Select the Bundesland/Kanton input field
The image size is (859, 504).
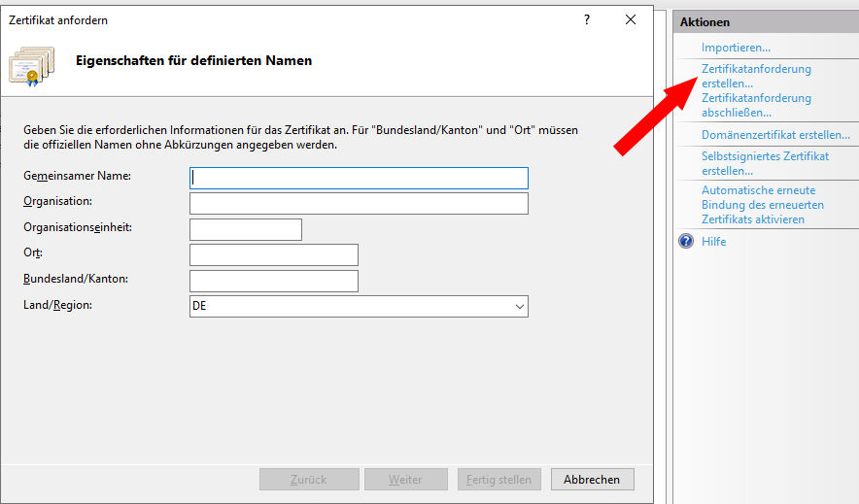[274, 281]
